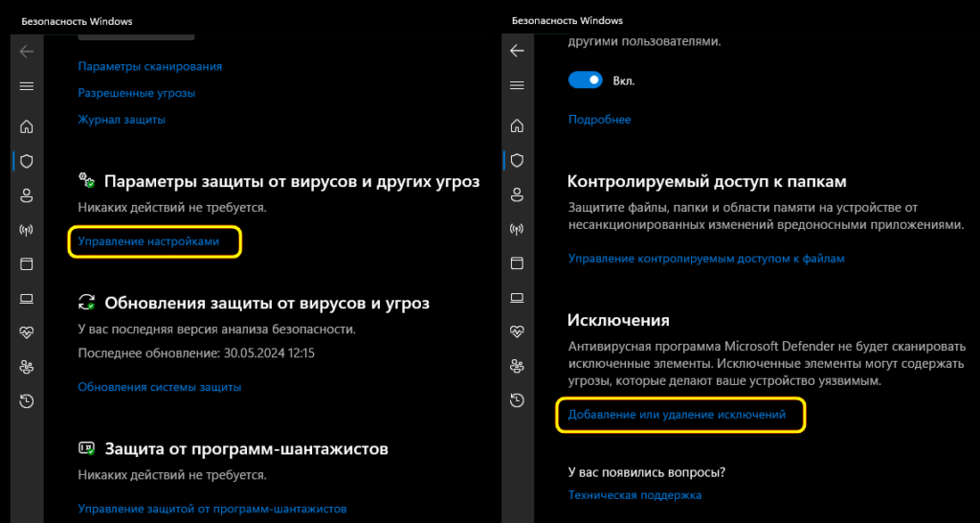Click Подробнее link under the toggle
Viewport: 980px width, 523px height.
(x=599, y=120)
